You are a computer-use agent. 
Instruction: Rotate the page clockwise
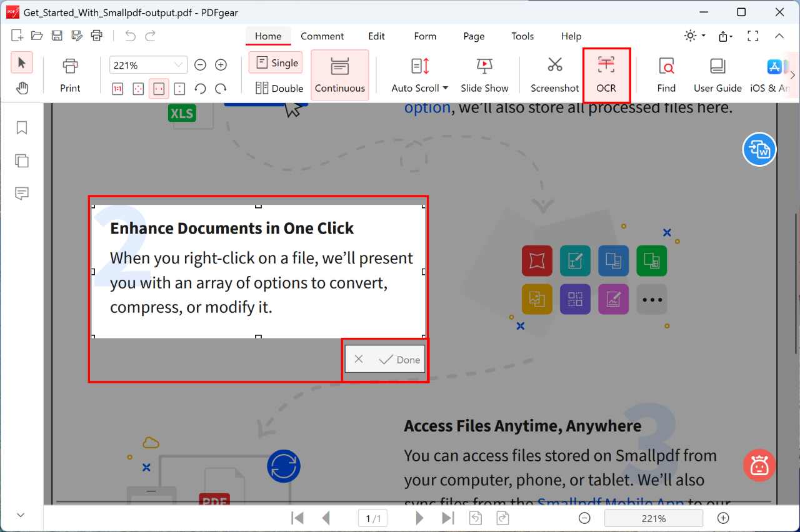coord(221,89)
